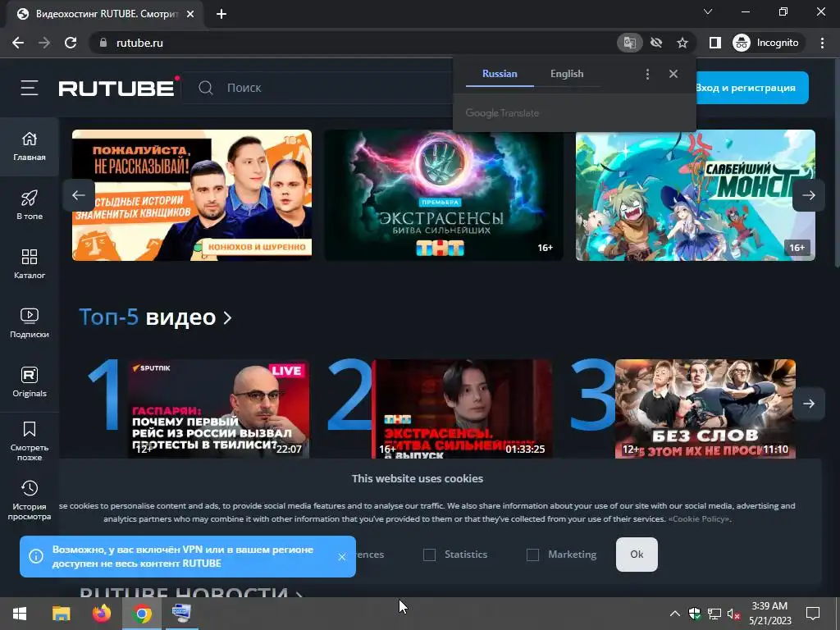Accept cookies with the Ok button
Viewport: 840px width, 630px height.
637,555
